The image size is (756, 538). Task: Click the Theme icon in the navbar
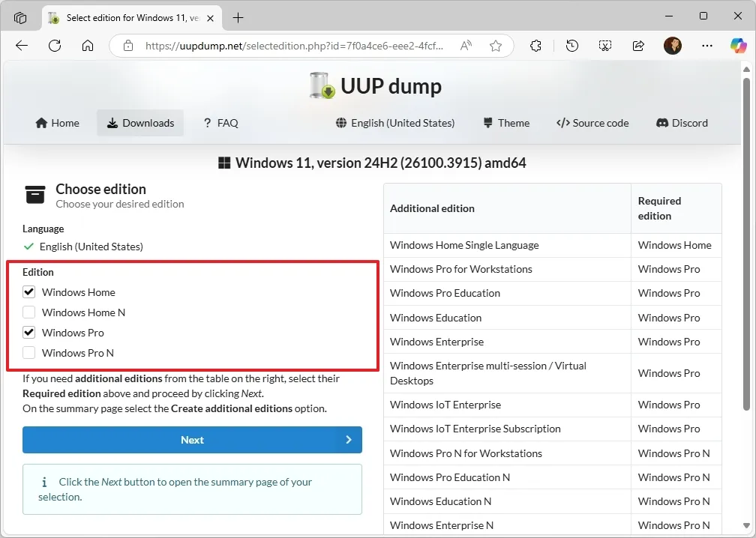[x=488, y=123]
